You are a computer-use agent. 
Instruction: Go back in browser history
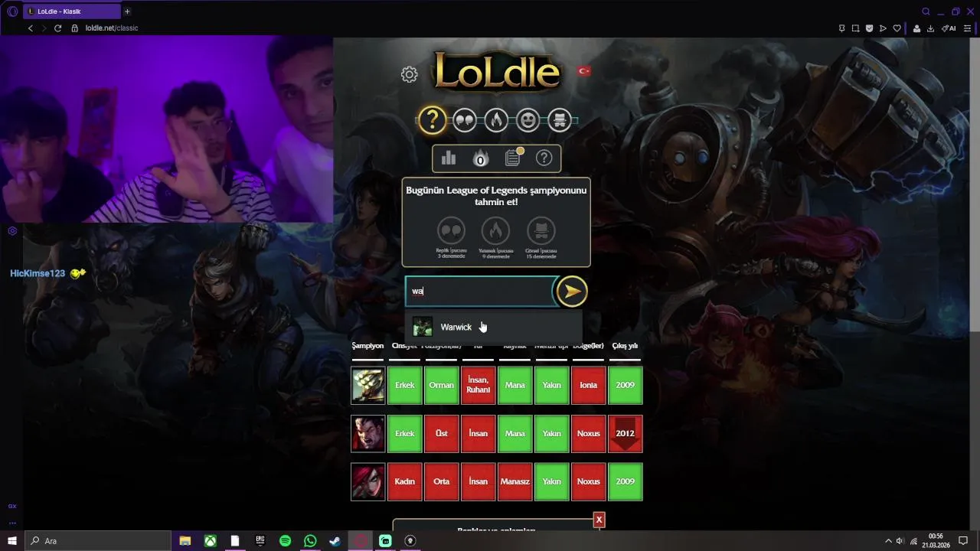31,28
